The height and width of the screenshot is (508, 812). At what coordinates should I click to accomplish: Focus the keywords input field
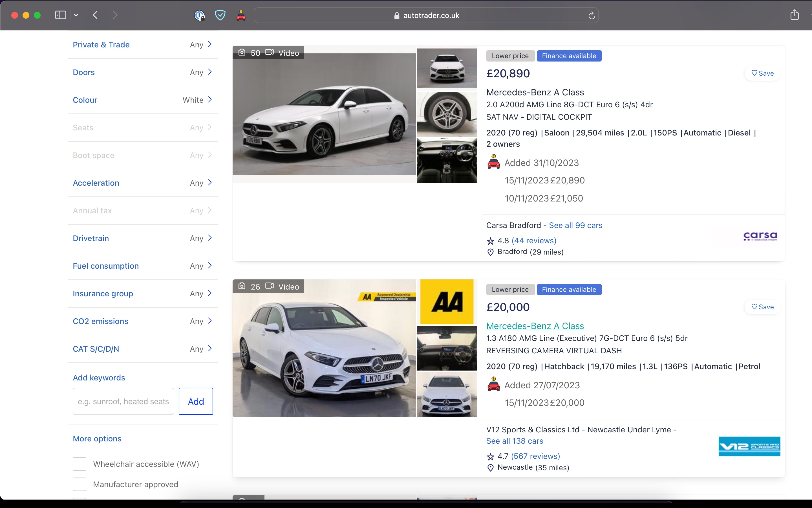pos(123,402)
